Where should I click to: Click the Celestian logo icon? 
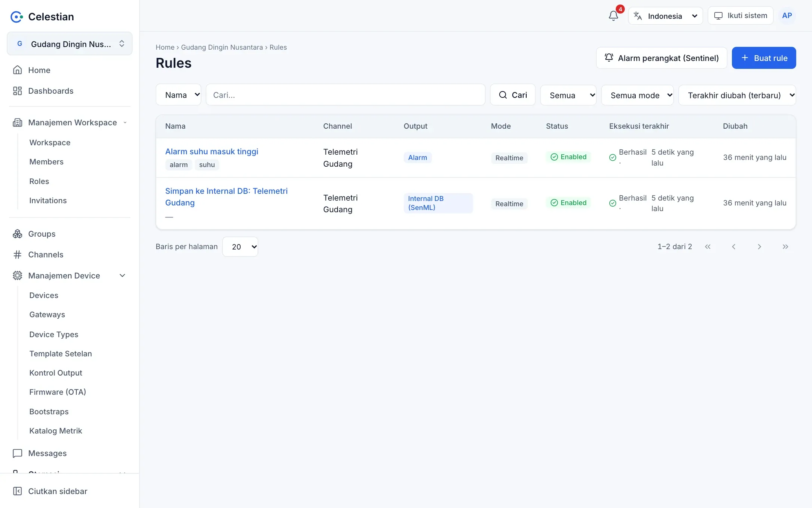[17, 17]
